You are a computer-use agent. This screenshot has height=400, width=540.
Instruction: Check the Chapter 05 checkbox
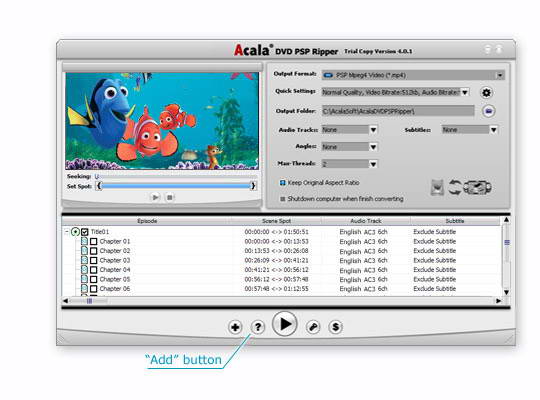[x=94, y=279]
